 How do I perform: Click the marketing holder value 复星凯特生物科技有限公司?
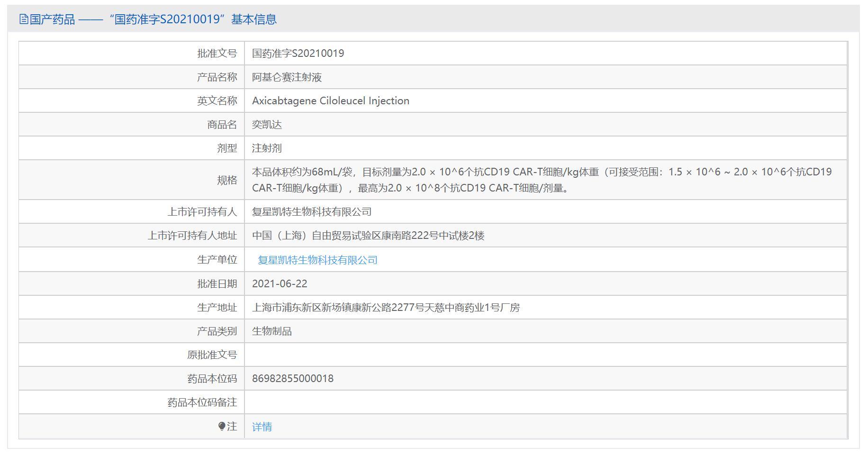click(x=312, y=211)
